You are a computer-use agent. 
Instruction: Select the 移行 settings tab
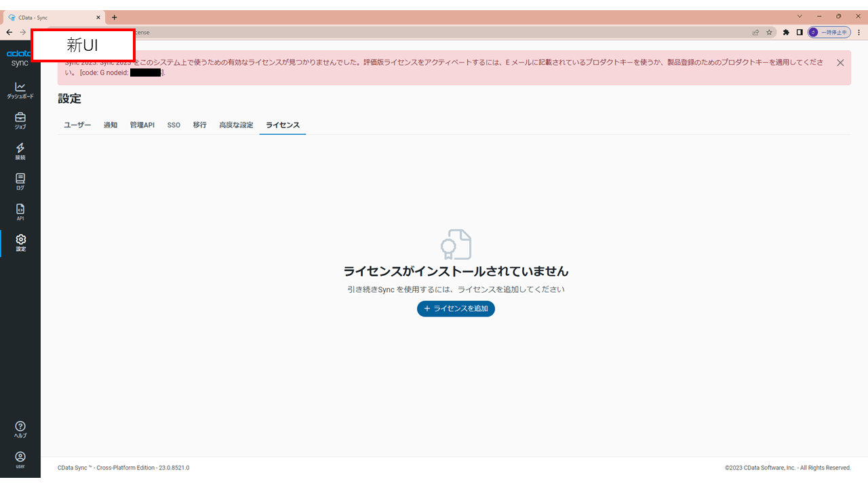click(x=199, y=125)
